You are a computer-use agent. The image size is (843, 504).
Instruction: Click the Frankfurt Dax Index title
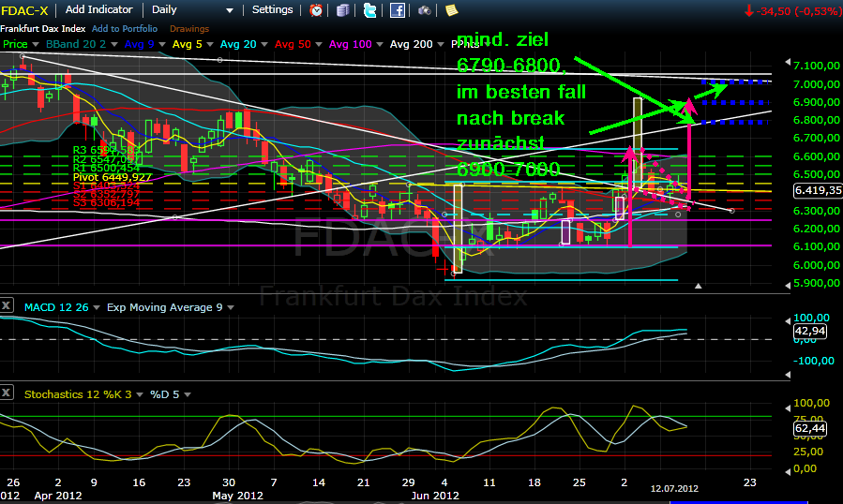click(x=42, y=28)
